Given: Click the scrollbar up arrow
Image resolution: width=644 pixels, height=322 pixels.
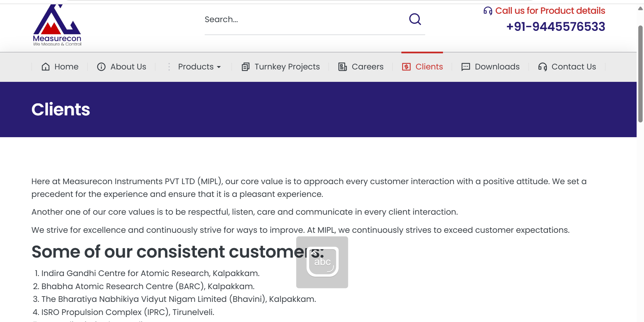Looking at the screenshot, I should pos(640,9).
